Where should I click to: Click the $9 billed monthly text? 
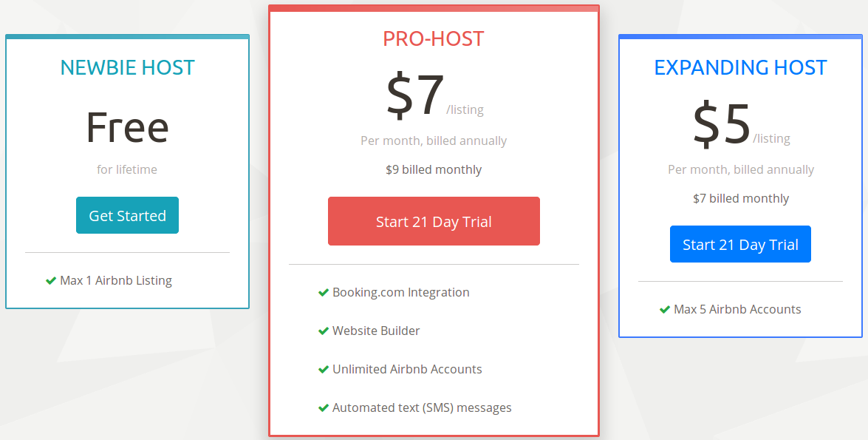pos(434,170)
